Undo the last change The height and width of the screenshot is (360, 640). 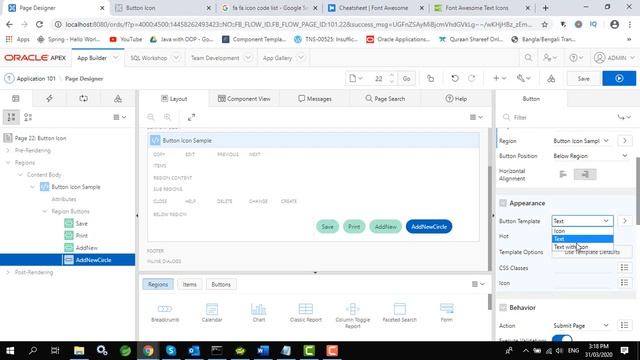tap(455, 78)
